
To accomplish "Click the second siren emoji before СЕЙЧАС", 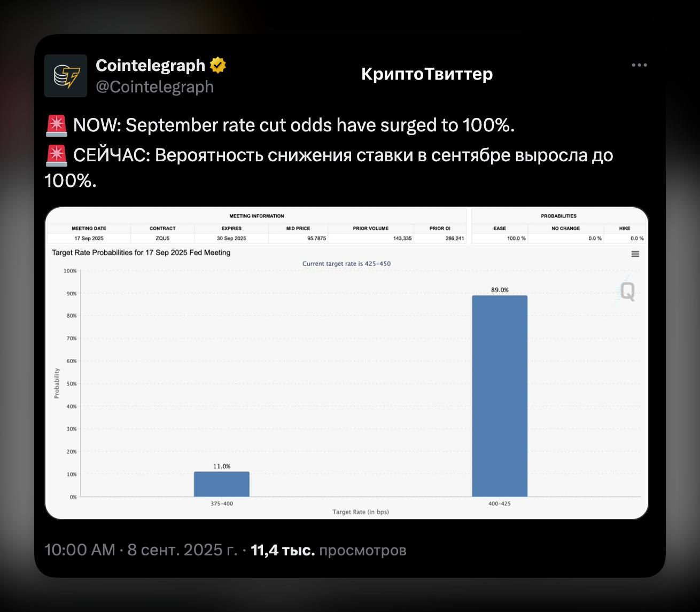I will pyautogui.click(x=56, y=155).
